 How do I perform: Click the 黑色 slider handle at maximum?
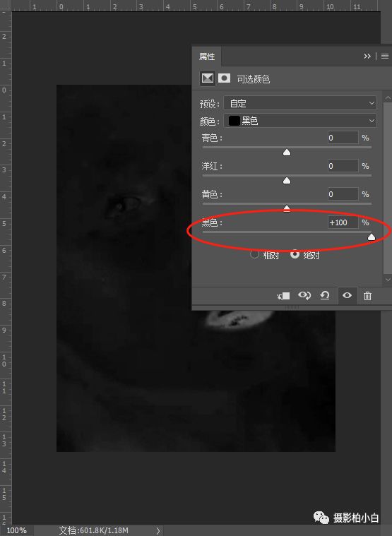(372, 237)
